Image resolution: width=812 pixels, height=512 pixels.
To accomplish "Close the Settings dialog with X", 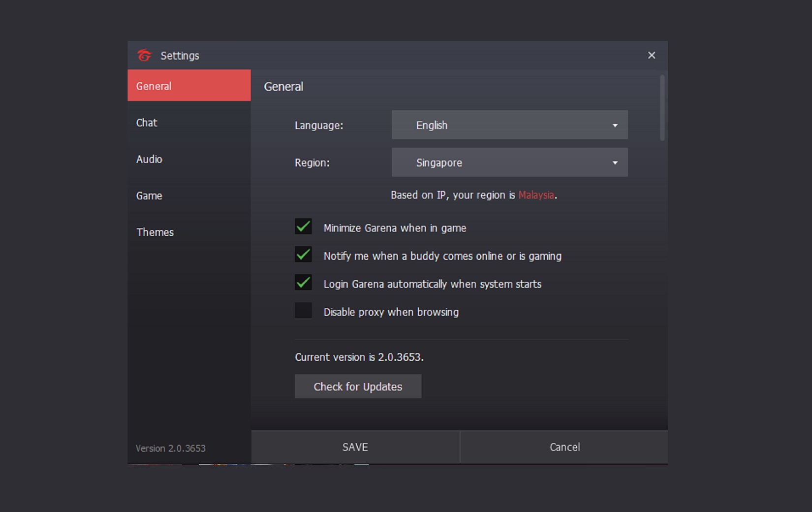I will point(651,56).
